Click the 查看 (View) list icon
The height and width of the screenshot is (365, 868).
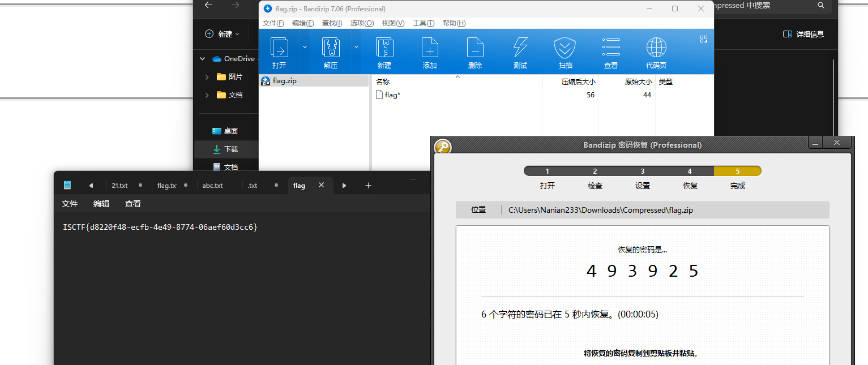611,48
